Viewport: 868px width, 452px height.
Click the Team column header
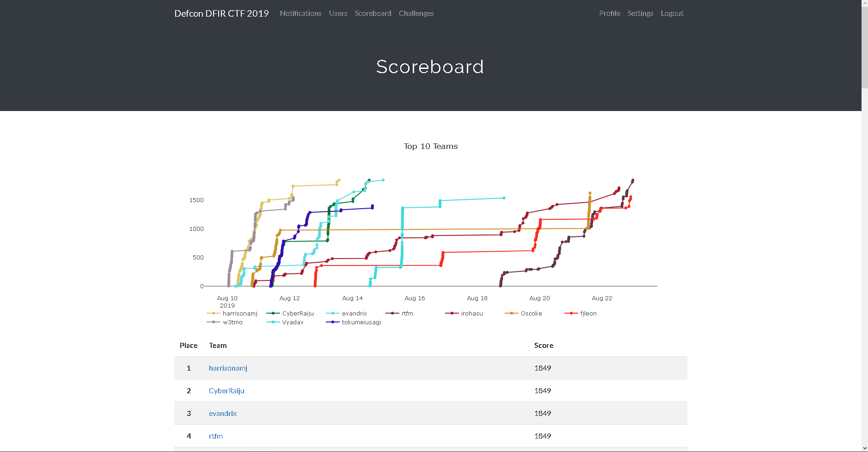tap(218, 346)
